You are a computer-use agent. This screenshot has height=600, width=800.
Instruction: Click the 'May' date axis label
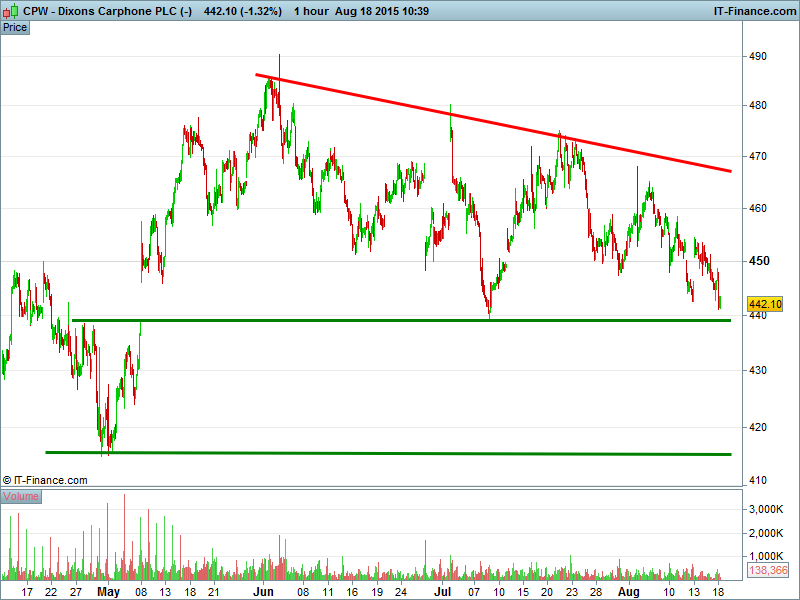(108, 592)
